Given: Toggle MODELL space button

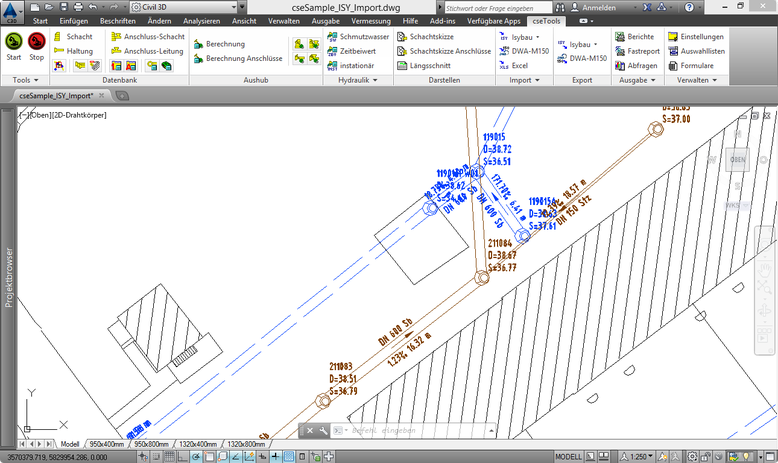Looking at the screenshot, I should pos(568,457).
